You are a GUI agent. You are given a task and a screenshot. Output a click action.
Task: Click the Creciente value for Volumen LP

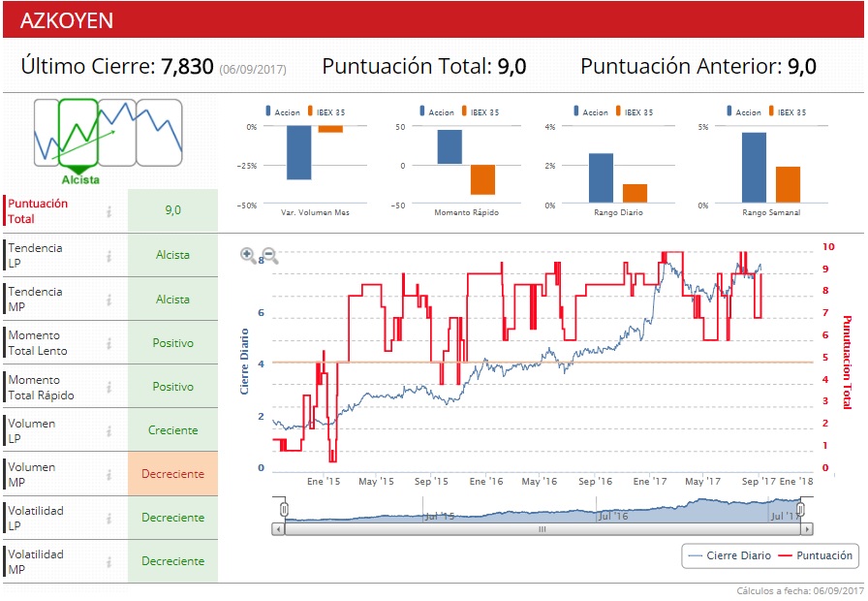pos(172,430)
